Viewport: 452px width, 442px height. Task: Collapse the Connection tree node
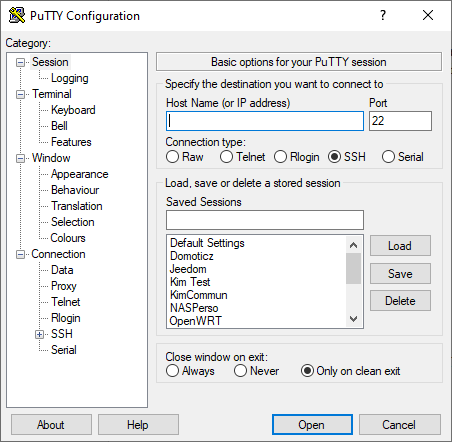pos(21,254)
